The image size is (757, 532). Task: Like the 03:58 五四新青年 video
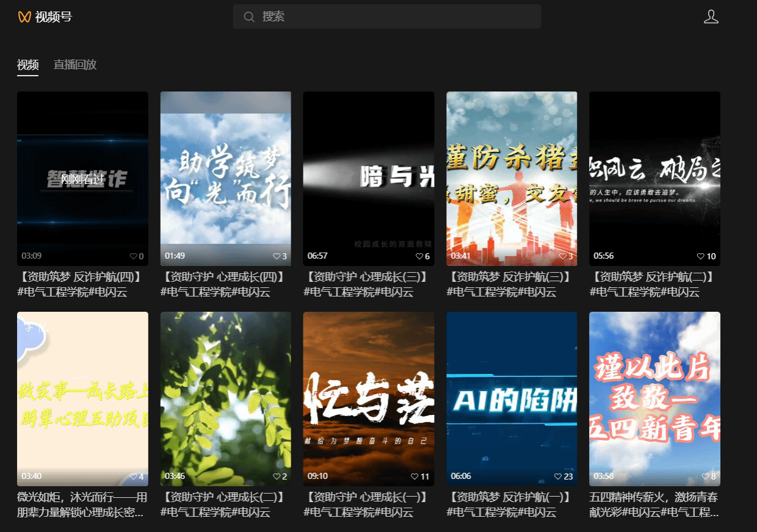tap(705, 476)
